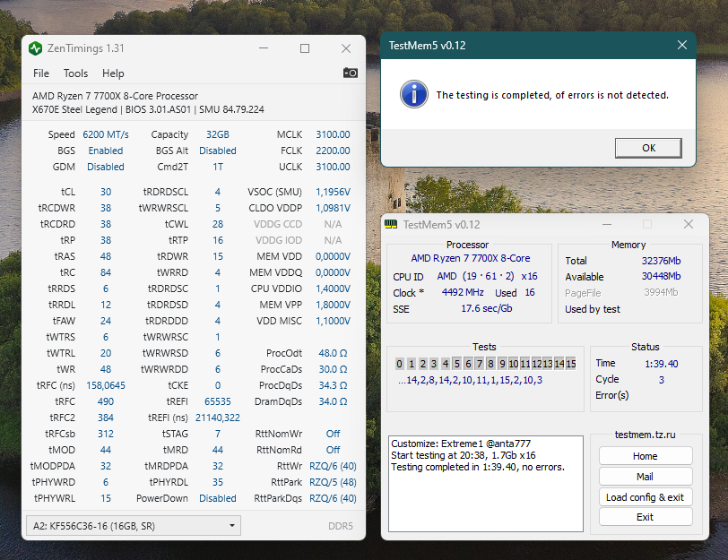Click the Available memory value 30448Mb
The height and width of the screenshot is (560, 728).
click(661, 277)
